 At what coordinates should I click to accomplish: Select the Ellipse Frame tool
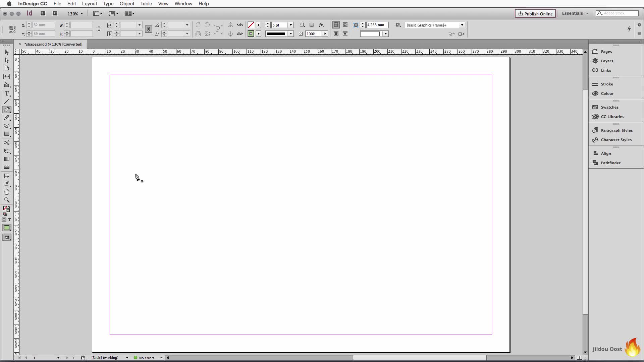click(x=7, y=126)
